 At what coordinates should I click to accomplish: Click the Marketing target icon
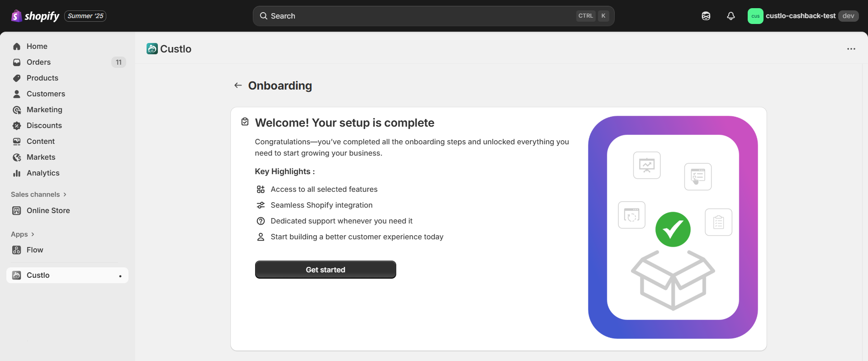tap(17, 110)
